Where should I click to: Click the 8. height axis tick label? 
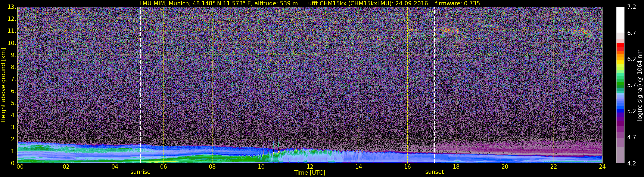pyautogui.click(x=13, y=67)
